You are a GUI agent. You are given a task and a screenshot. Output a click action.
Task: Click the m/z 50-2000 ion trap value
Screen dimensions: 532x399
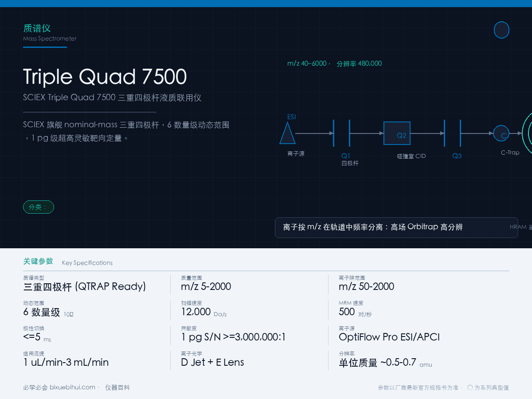[367, 286]
